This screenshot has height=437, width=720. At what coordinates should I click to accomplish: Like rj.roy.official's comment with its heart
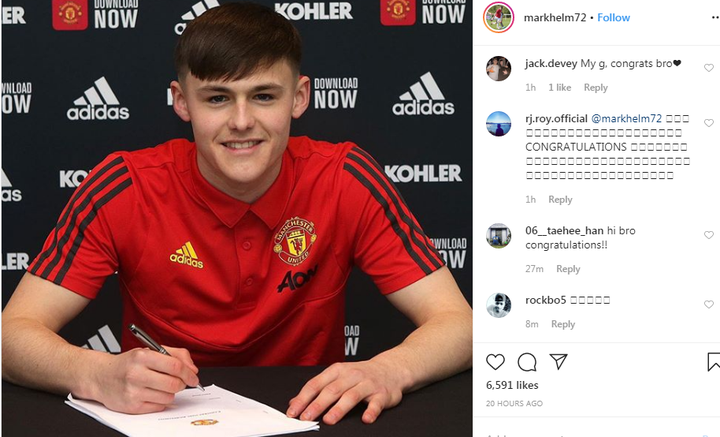[x=709, y=123]
